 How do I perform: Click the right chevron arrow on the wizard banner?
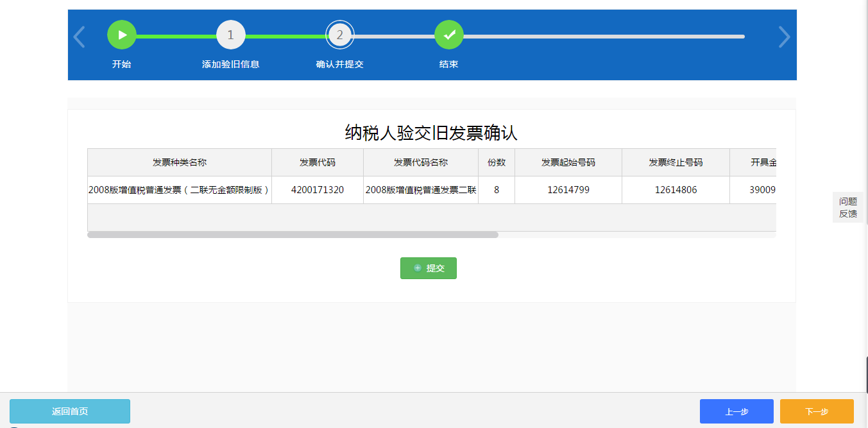point(784,37)
